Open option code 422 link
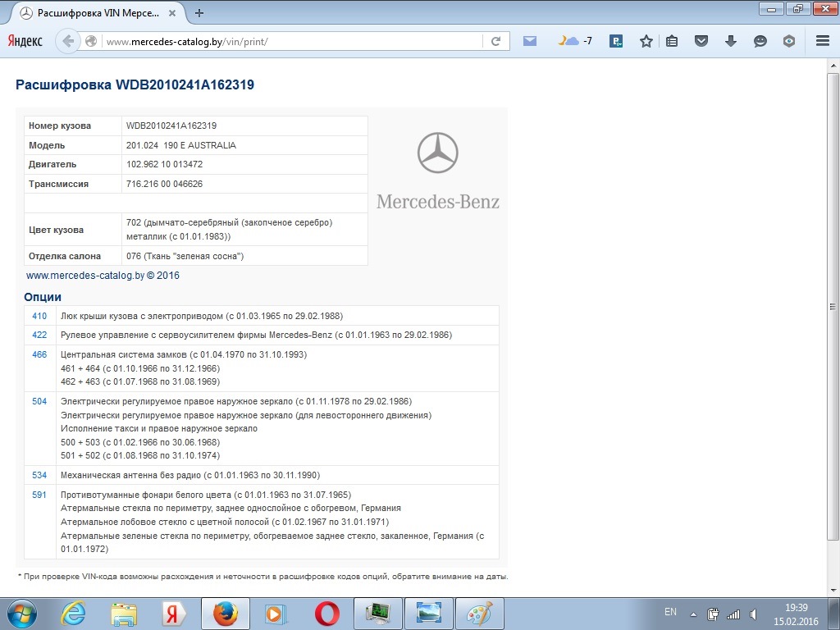The width and height of the screenshot is (840, 630). [x=39, y=335]
